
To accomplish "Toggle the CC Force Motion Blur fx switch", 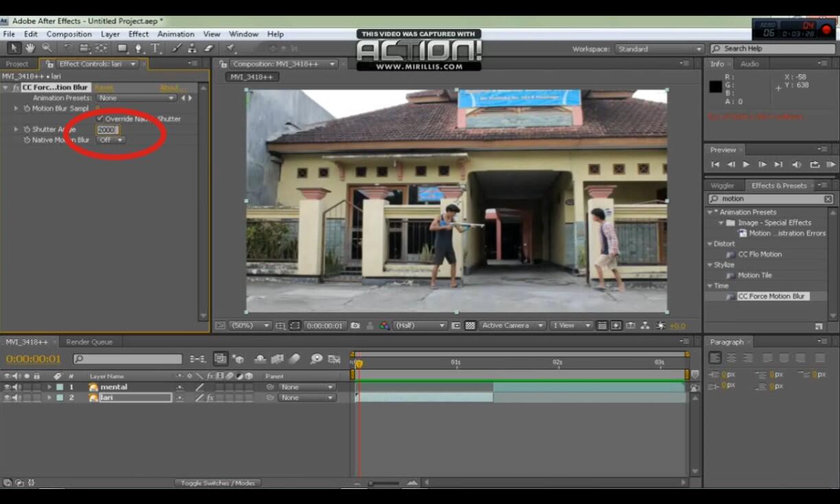I will (x=16, y=88).
